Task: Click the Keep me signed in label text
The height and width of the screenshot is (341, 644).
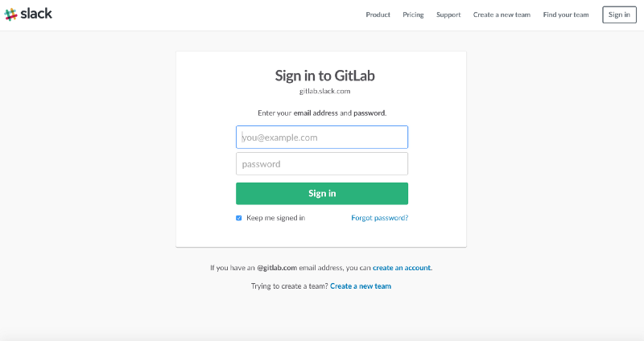Action: (275, 218)
